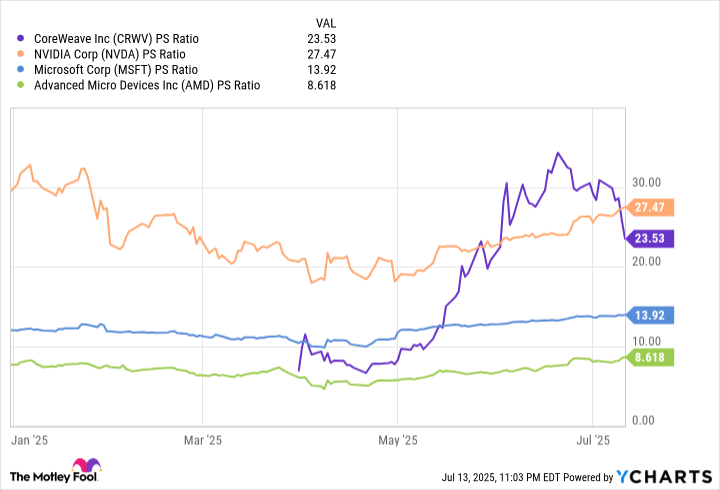Click the May '25 axis label

click(397, 439)
